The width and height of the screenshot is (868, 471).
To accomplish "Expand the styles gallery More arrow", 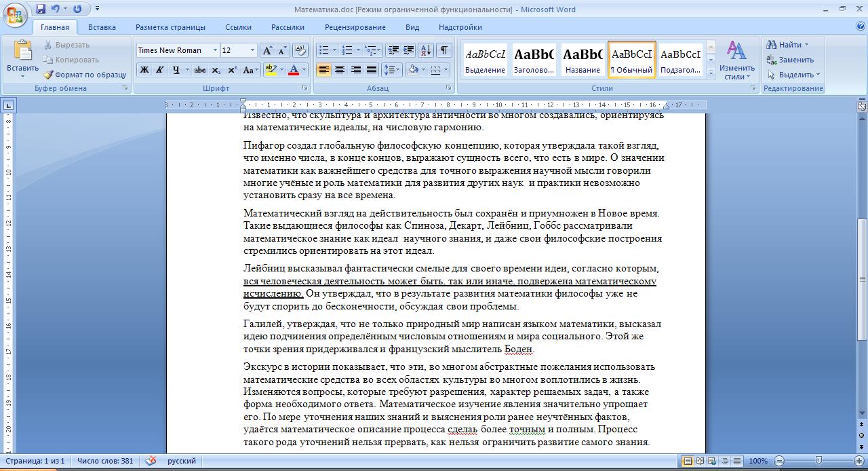I will (711, 72).
